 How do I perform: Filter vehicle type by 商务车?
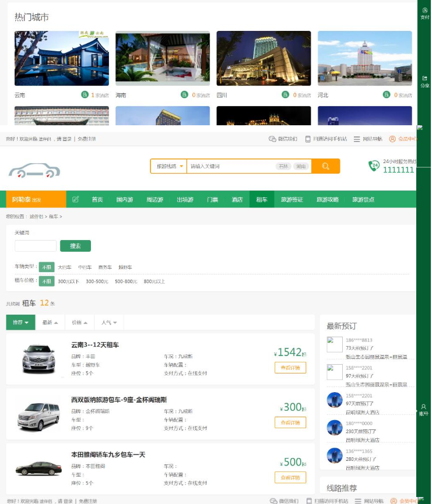(x=105, y=267)
